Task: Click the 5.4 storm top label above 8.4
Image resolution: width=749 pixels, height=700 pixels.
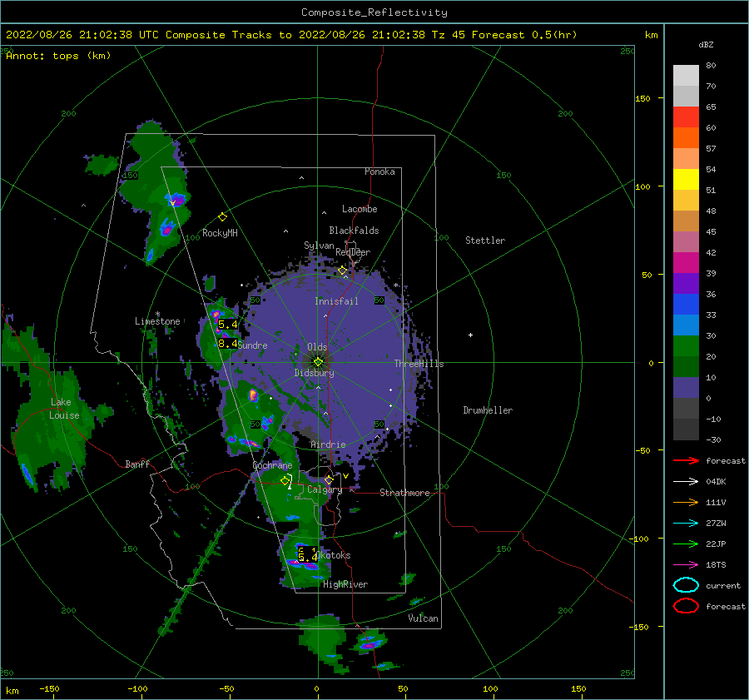Action: pyautogui.click(x=228, y=325)
